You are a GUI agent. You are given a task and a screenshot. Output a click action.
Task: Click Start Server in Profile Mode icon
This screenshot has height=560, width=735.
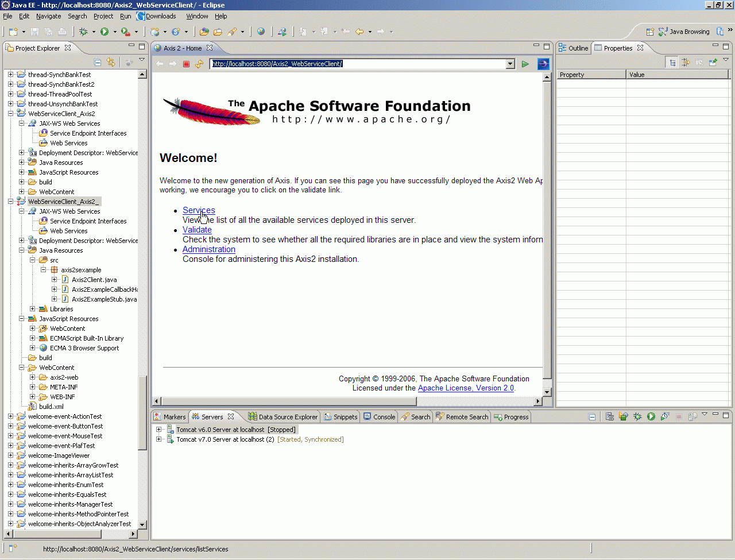(665, 416)
